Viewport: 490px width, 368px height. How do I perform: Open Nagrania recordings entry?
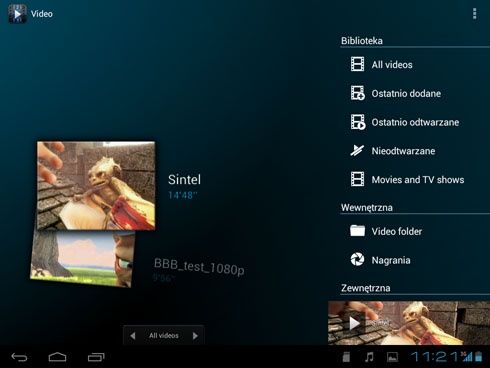coord(415,260)
